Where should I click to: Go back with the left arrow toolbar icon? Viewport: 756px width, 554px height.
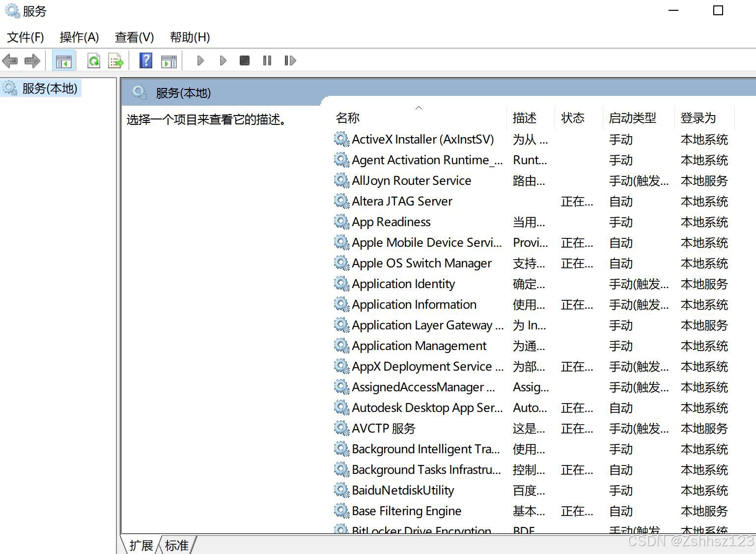[x=10, y=61]
